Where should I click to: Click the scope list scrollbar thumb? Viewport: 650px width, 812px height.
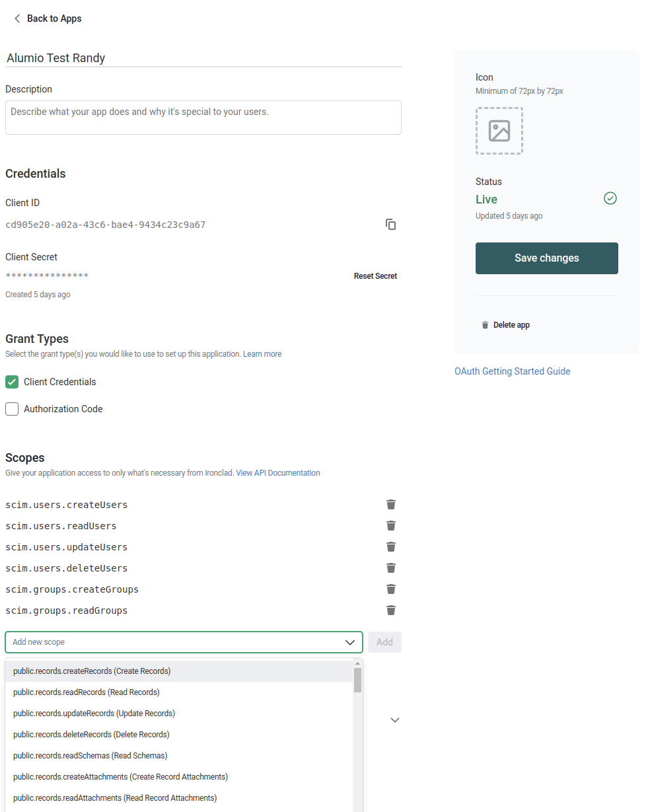pyautogui.click(x=357, y=680)
